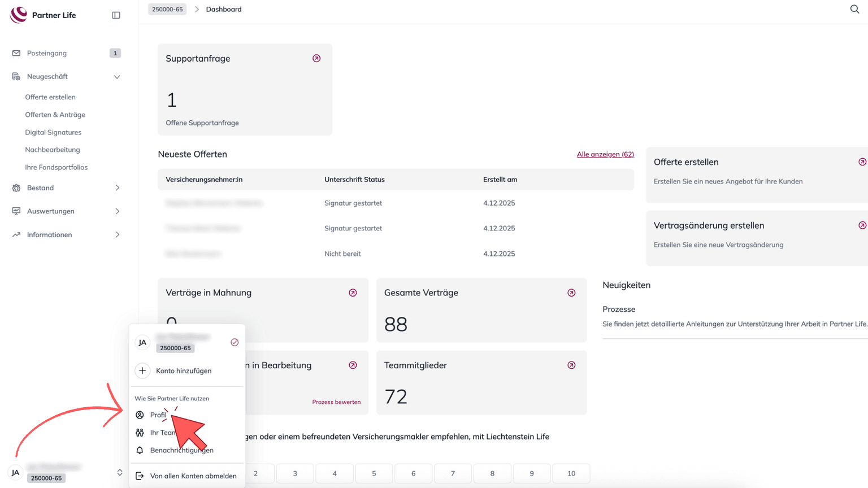Open Supportanfrage card arrow icon

(x=316, y=58)
